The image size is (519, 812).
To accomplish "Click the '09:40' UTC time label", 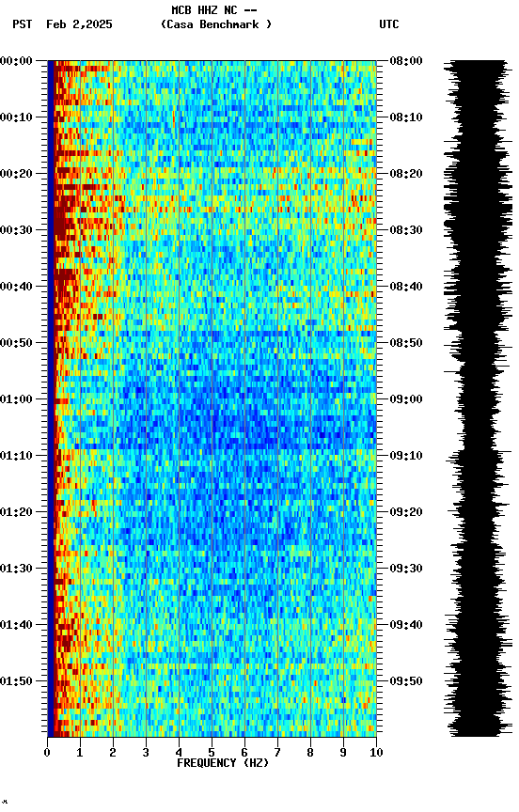I will point(406,626).
